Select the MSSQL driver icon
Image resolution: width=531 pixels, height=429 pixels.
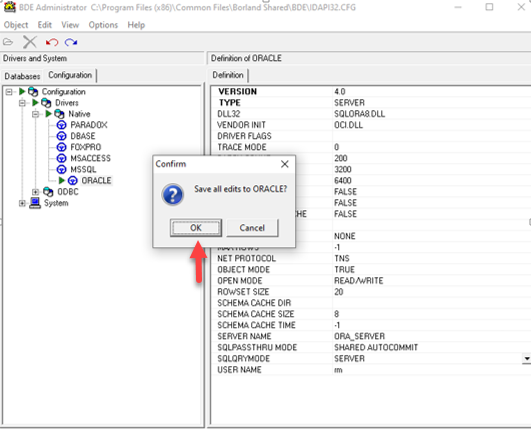click(61, 169)
